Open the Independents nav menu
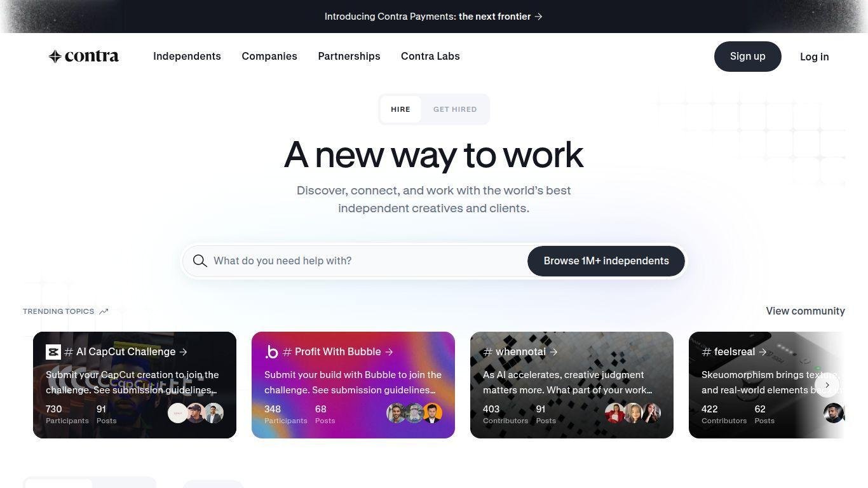 pyautogui.click(x=187, y=57)
